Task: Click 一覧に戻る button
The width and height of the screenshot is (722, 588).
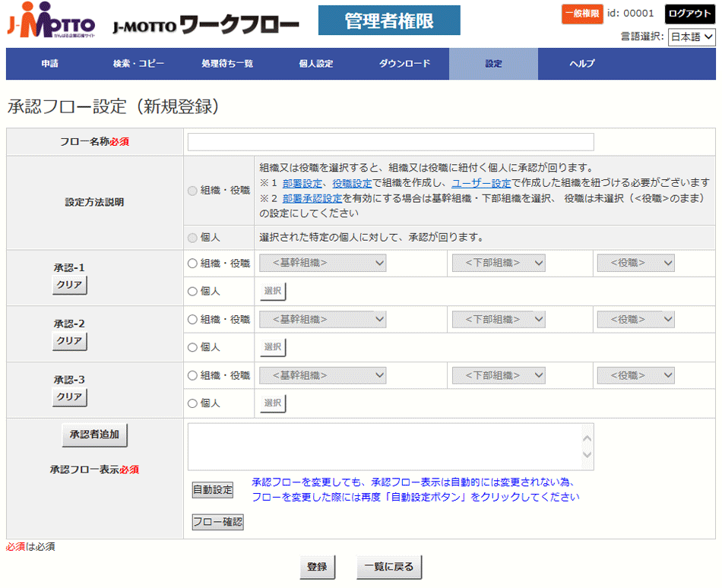Action: pyautogui.click(x=389, y=567)
